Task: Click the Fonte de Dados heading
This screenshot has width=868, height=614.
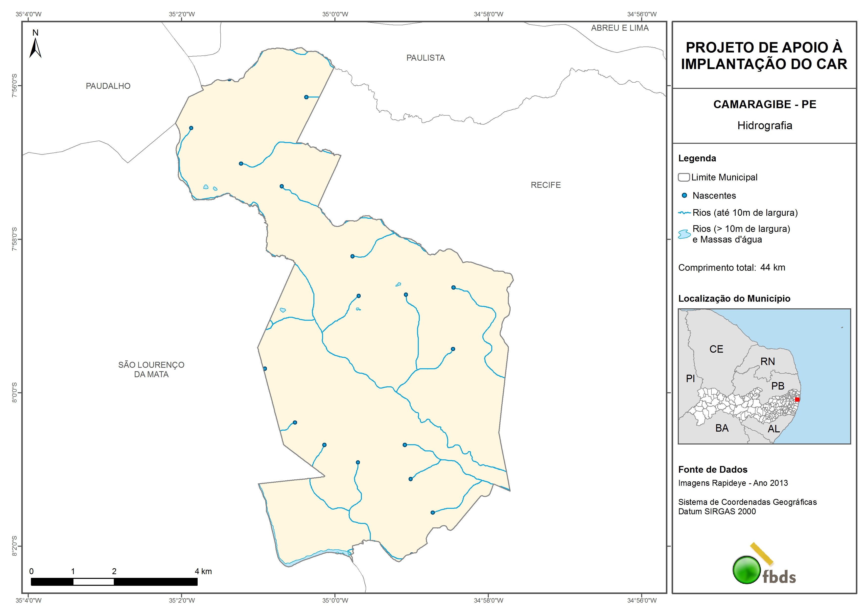Action: tap(713, 469)
